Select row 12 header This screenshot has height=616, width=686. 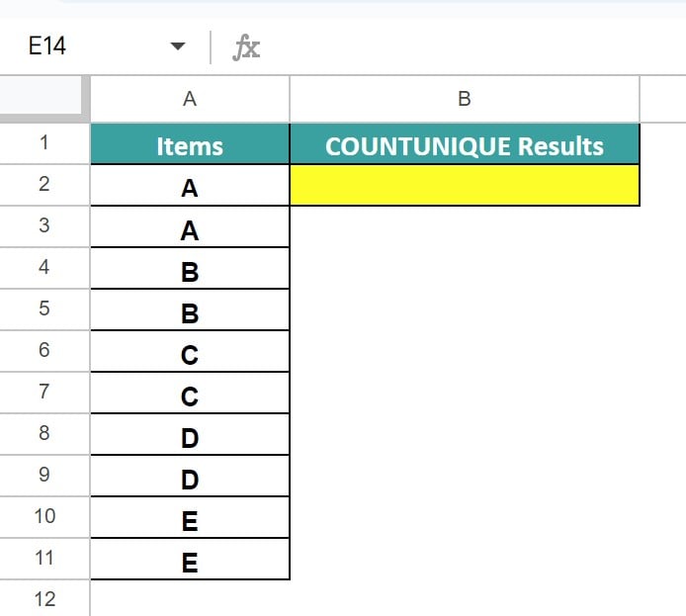(44, 598)
